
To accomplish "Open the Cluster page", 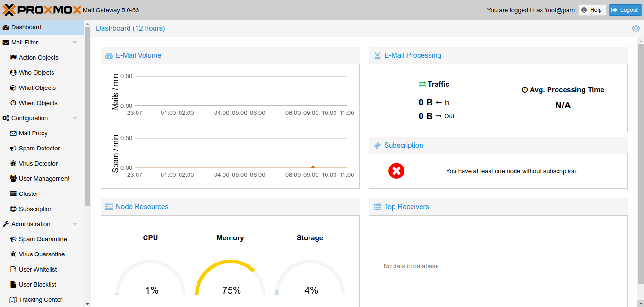I will pyautogui.click(x=42, y=194).
